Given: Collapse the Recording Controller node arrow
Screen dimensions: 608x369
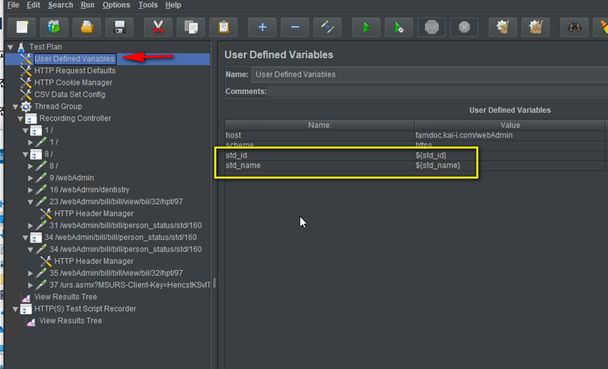Looking at the screenshot, I should click(21, 119).
